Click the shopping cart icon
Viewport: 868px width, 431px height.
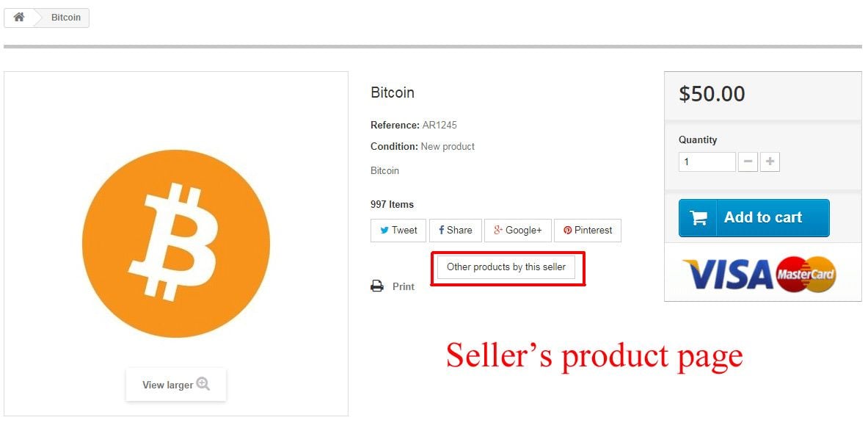tap(699, 218)
